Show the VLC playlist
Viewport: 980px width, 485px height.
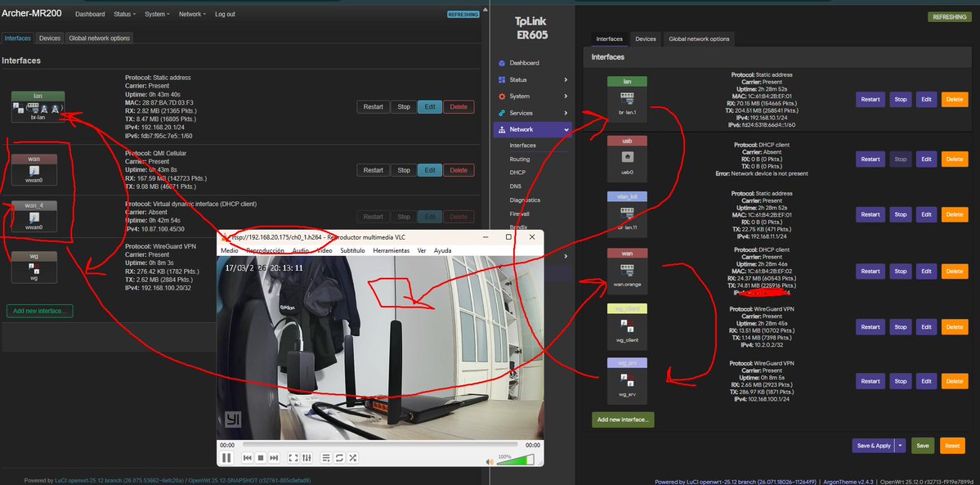coord(325,458)
